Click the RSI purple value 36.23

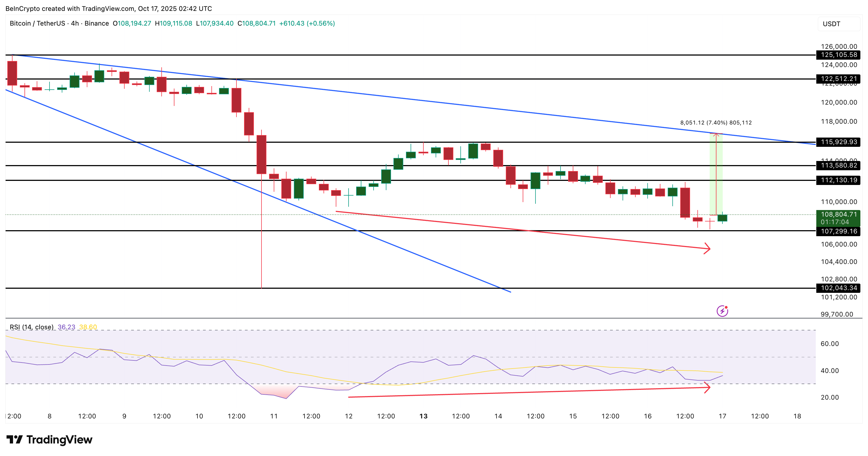[x=66, y=327]
